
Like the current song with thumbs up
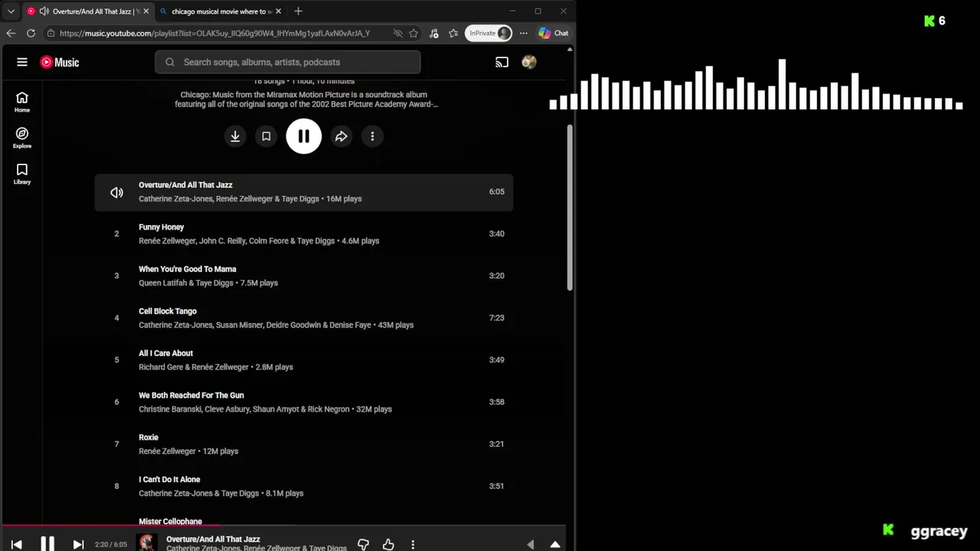[388, 544]
